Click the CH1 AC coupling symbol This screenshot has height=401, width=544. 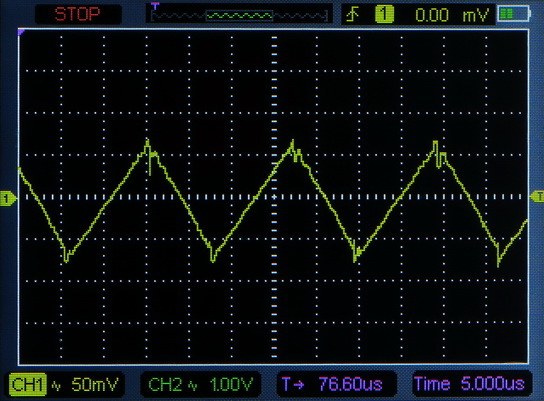(56, 385)
